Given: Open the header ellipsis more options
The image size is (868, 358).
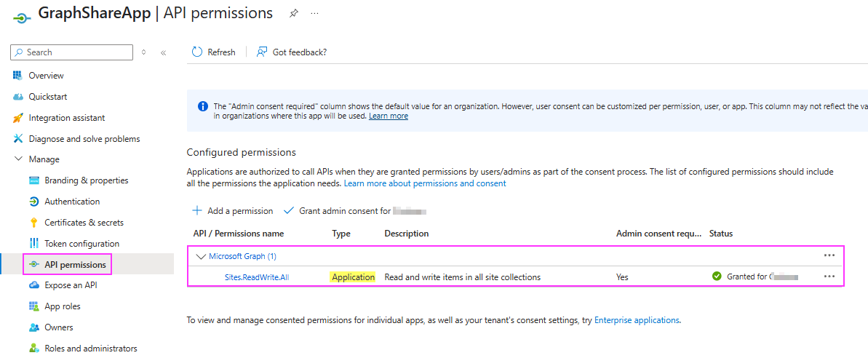Looking at the screenshot, I should click(315, 13).
